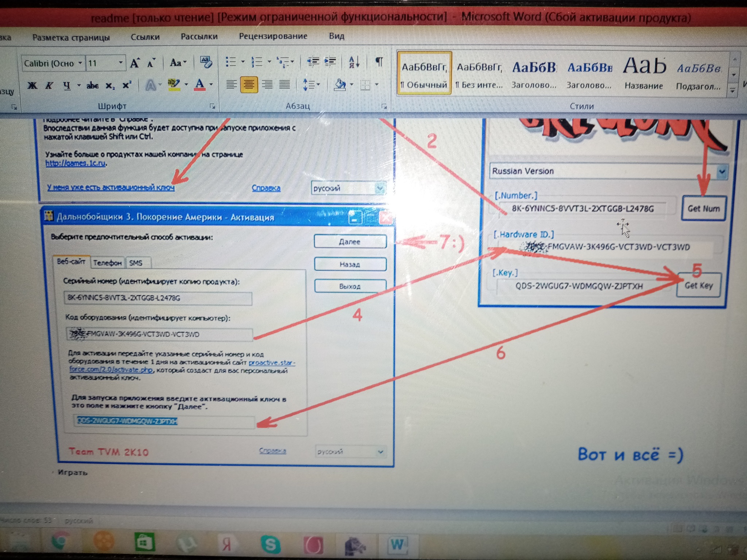This screenshot has width=747, height=560.
Task: Apply the Обычный style
Action: tap(424, 74)
